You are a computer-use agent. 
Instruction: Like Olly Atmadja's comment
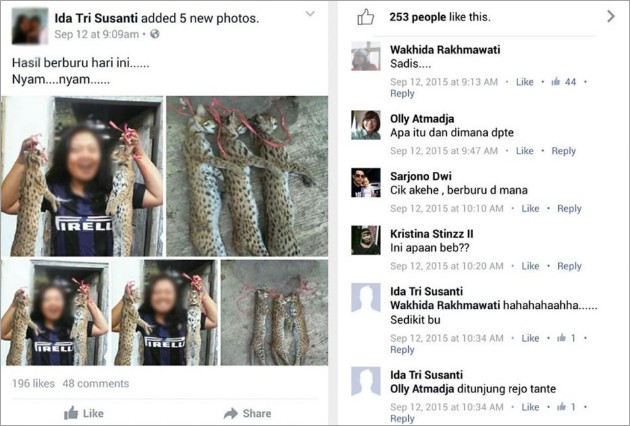pos(524,151)
